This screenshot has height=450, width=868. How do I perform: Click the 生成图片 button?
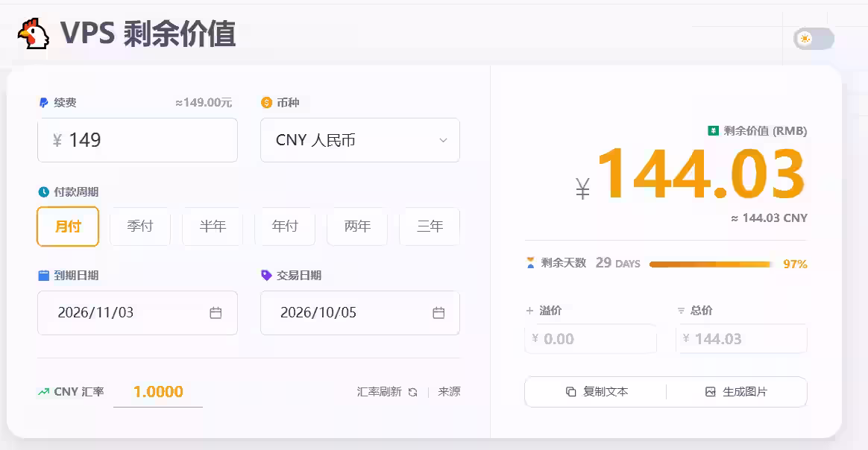[x=736, y=391]
